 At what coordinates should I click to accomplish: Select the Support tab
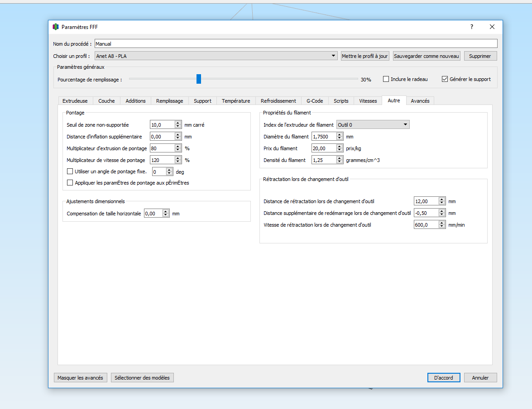click(x=202, y=101)
